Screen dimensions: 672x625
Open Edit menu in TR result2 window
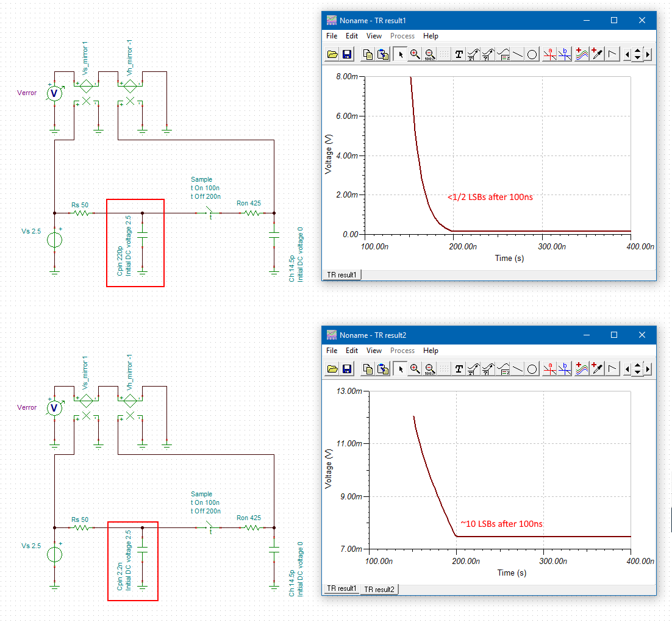click(x=352, y=351)
